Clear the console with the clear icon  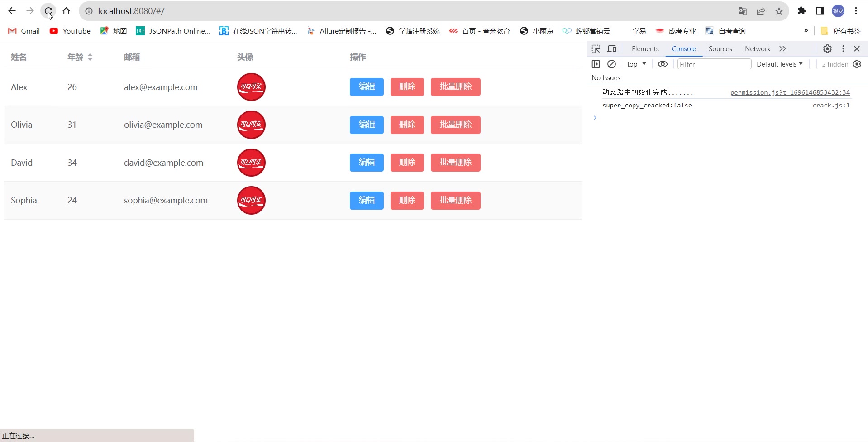[611, 64]
